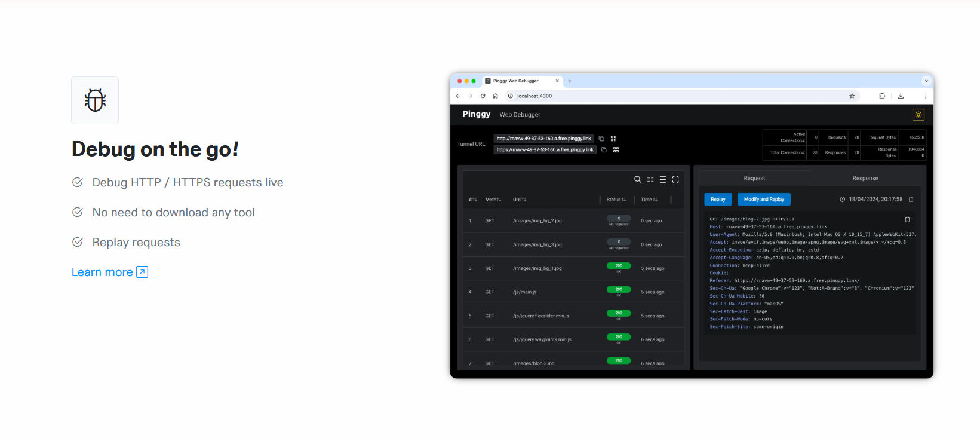
Task: Click the Pinggy Web Debugger screenshot thumbnail
Action: click(x=692, y=226)
